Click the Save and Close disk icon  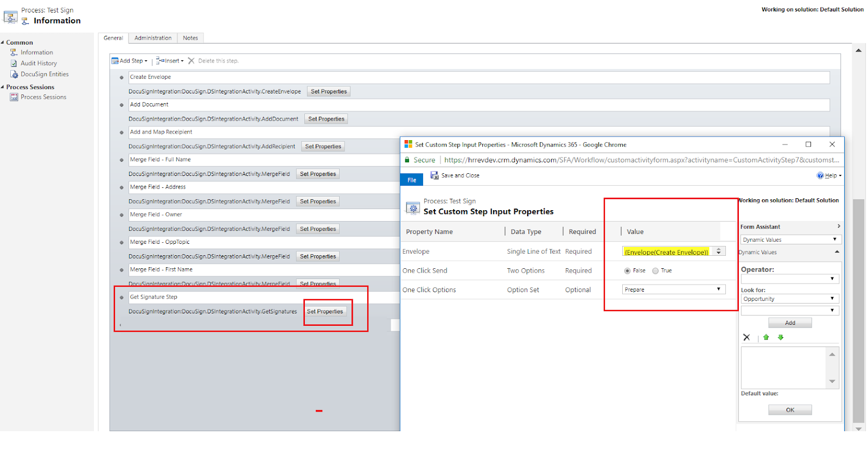434,175
